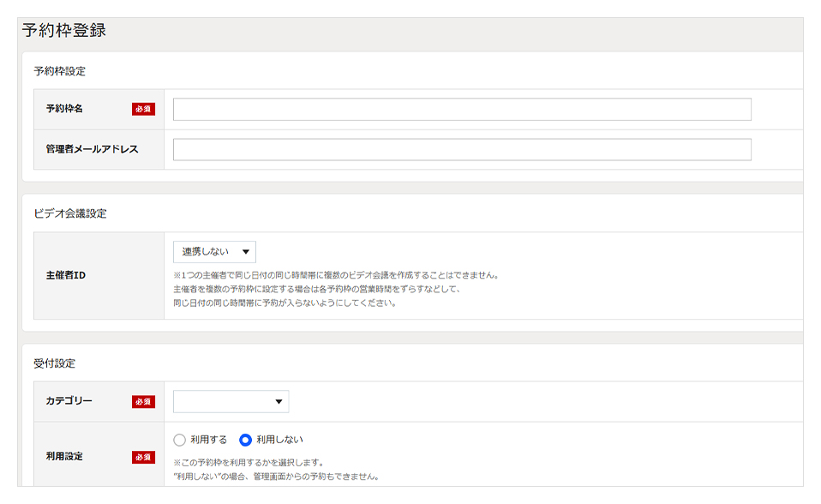The width and height of the screenshot is (821, 504).
Task: Click the 主催者ID row label
Action: tap(66, 275)
